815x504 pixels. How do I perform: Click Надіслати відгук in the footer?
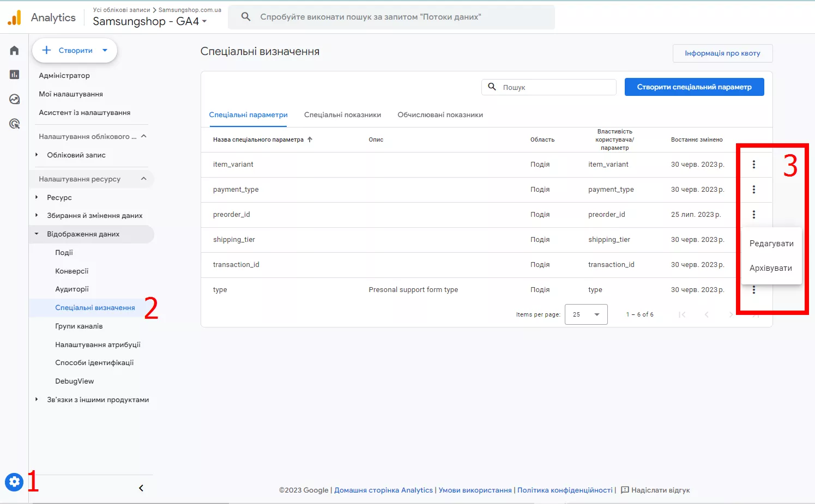pos(660,490)
